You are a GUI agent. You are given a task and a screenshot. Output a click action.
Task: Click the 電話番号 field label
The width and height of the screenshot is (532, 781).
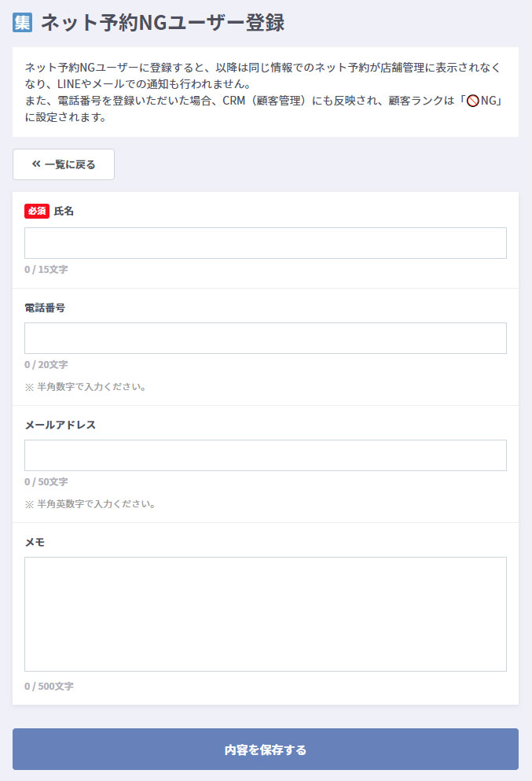click(x=45, y=308)
